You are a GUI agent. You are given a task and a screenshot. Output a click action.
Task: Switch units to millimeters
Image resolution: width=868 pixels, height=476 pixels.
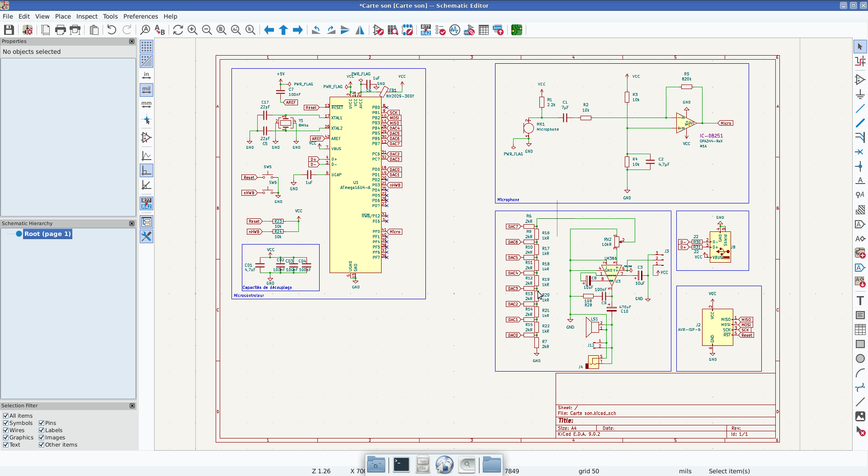click(x=146, y=104)
